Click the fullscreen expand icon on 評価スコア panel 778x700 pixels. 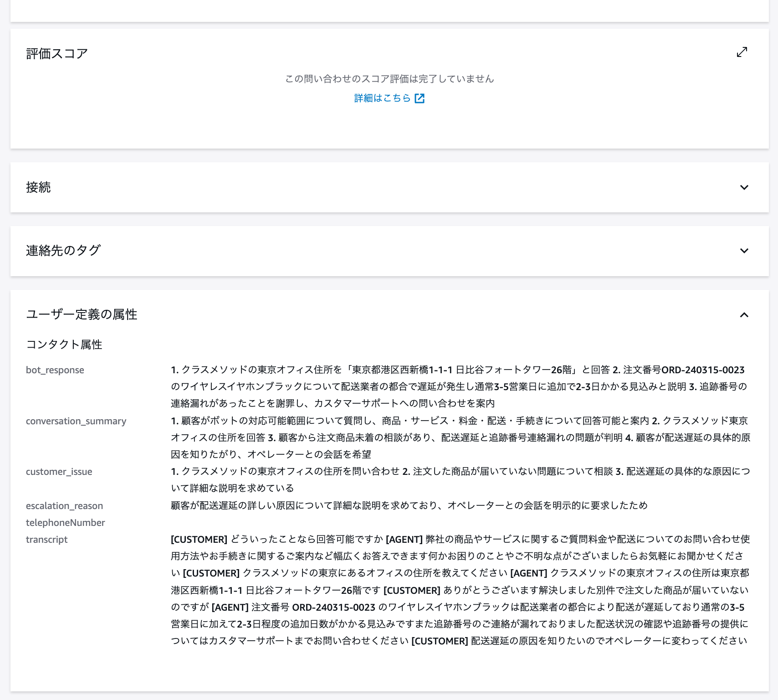click(x=742, y=52)
